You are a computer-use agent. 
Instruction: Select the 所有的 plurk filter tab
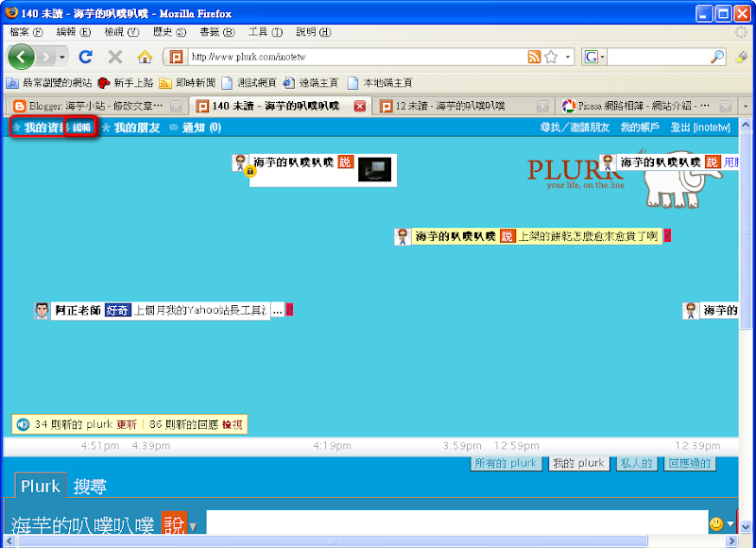[506, 463]
